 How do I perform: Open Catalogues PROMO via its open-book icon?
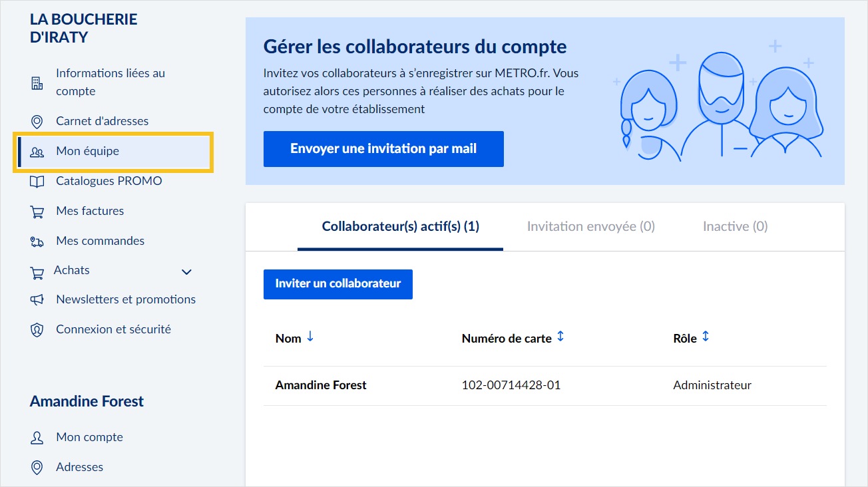[38, 181]
